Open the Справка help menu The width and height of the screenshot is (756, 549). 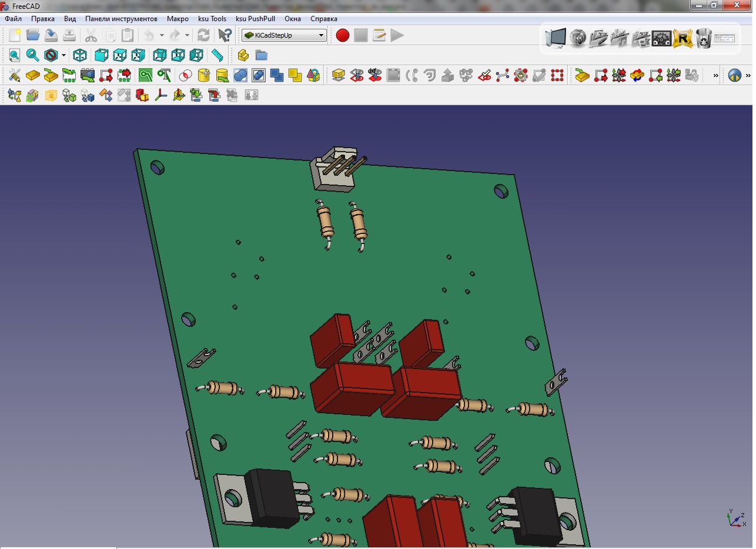323,19
